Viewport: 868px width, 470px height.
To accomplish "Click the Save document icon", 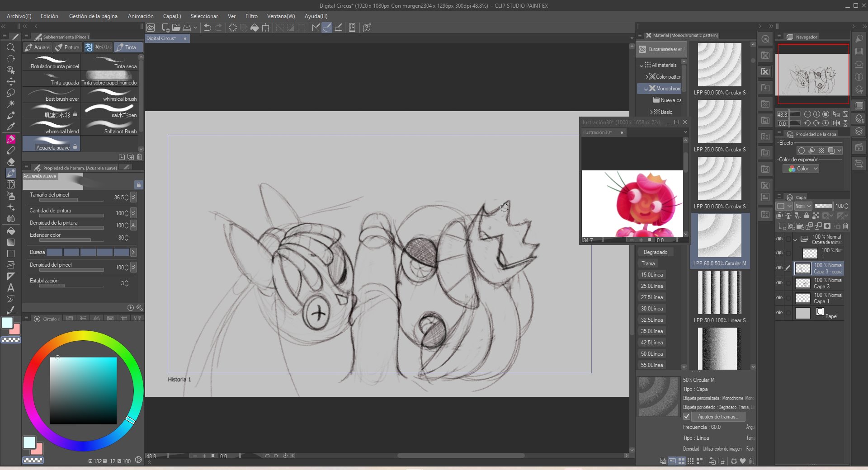I will [x=186, y=28].
